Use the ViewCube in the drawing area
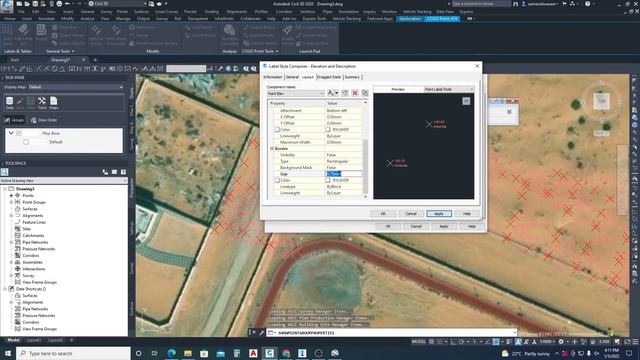This screenshot has width=640, height=360. [601, 100]
